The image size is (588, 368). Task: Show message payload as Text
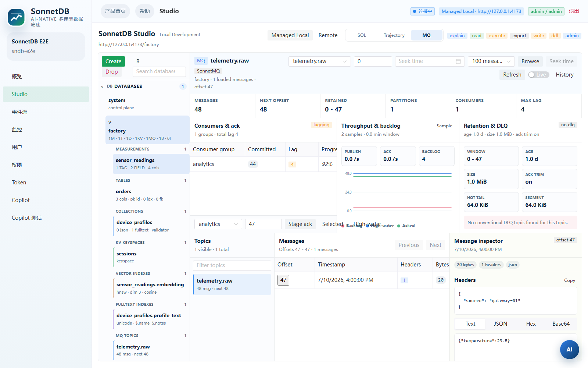point(470,324)
